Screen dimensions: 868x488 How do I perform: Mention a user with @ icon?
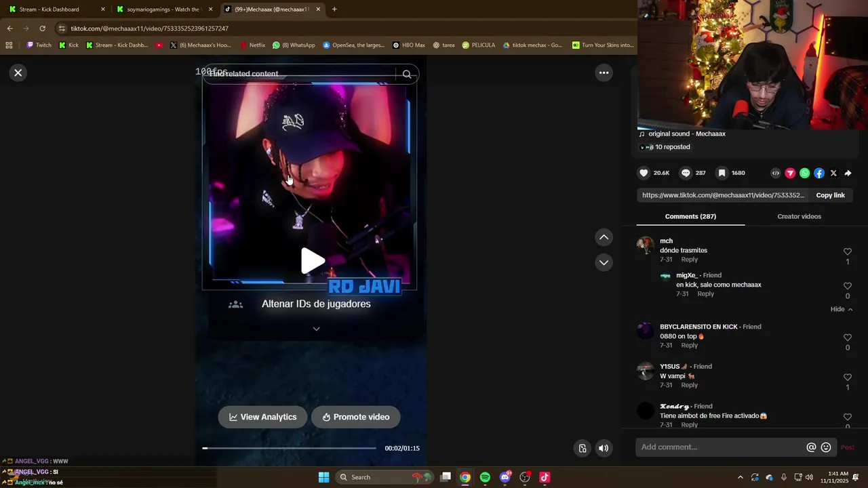811,447
